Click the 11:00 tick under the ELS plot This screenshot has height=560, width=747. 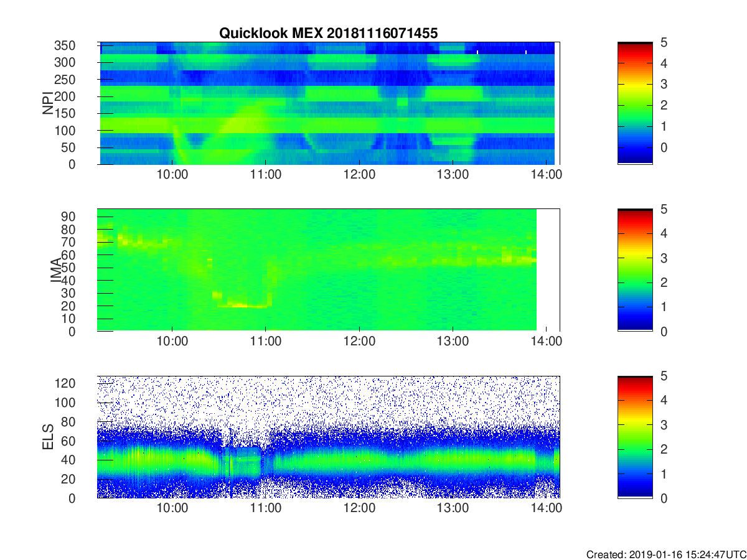coord(266,508)
